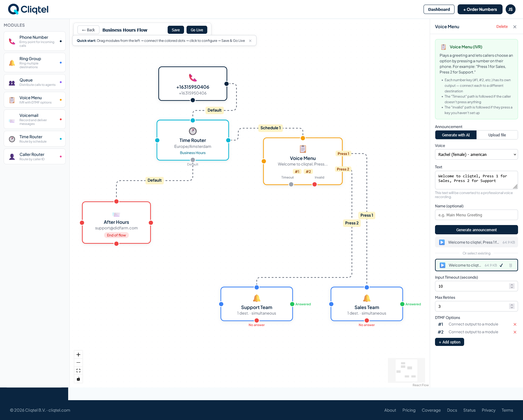Click the fit-view icon in canvas controls
Image resolution: width=523 pixels, height=420 pixels.
point(78,370)
